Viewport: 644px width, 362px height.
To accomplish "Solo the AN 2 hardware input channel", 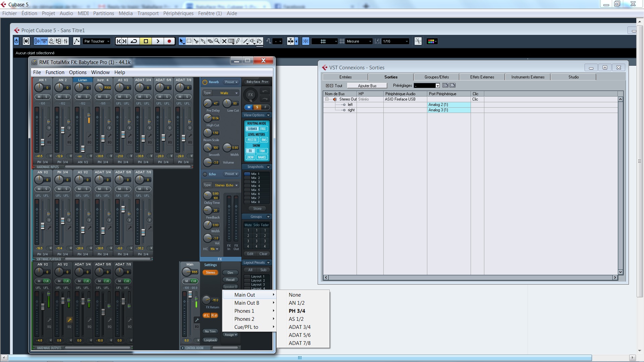I will (66, 97).
